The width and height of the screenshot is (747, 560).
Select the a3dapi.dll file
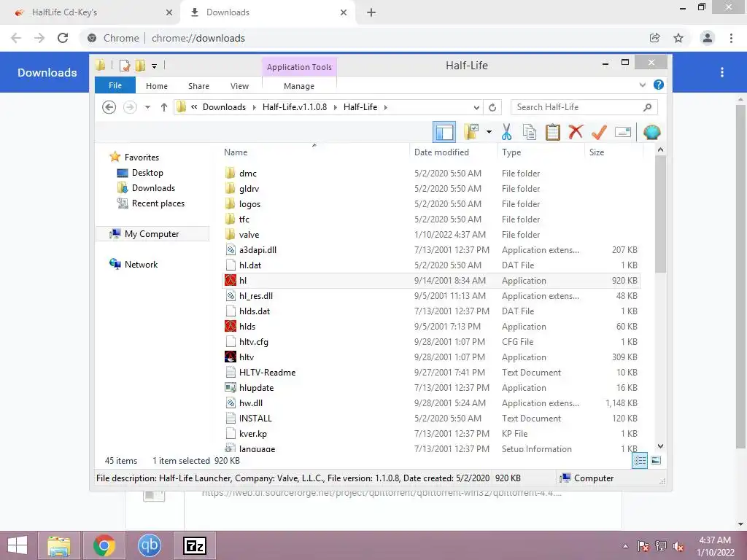431,250
